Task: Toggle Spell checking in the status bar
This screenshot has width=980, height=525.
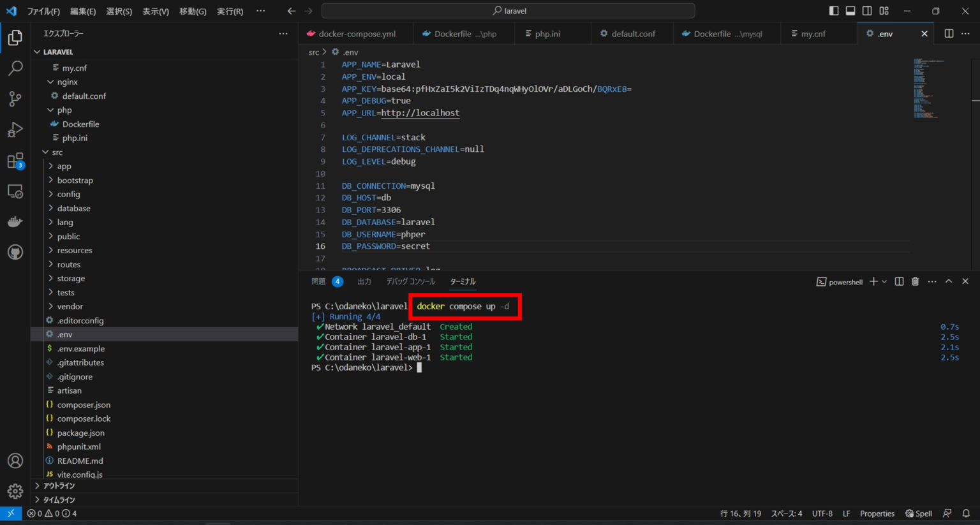Action: point(918,513)
